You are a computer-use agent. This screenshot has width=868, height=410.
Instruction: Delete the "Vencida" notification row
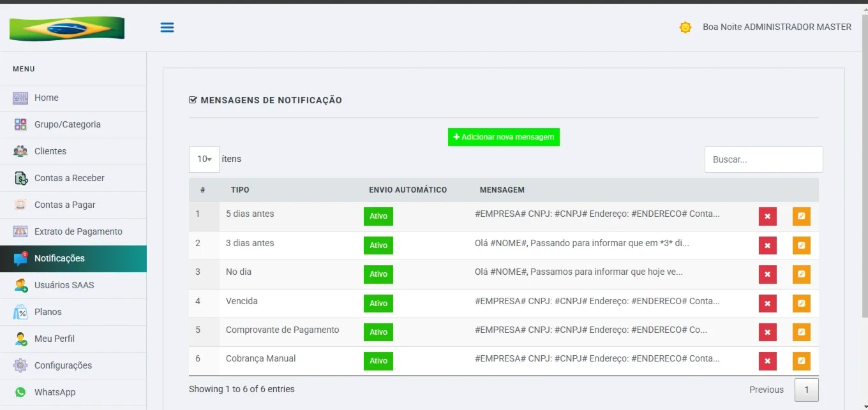[x=768, y=304]
